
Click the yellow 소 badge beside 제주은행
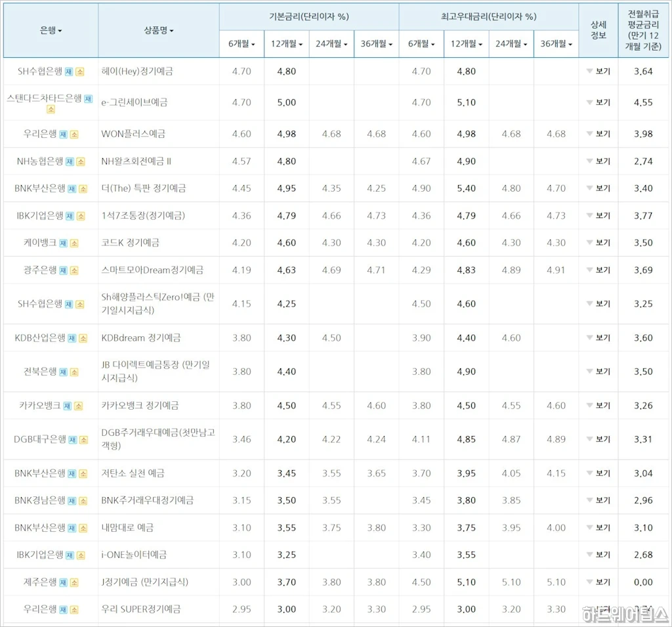point(74,583)
